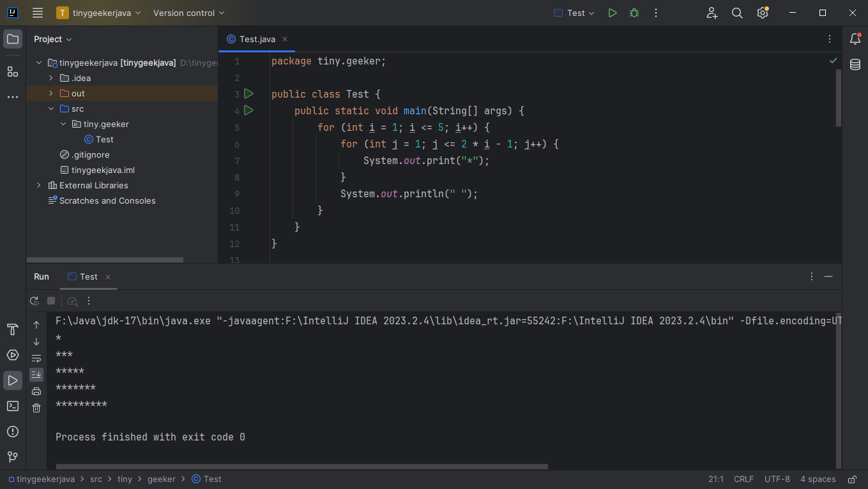Screen dimensions: 868x489
Task: Open the Project tool window folder icon
Action: pyautogui.click(x=13, y=39)
